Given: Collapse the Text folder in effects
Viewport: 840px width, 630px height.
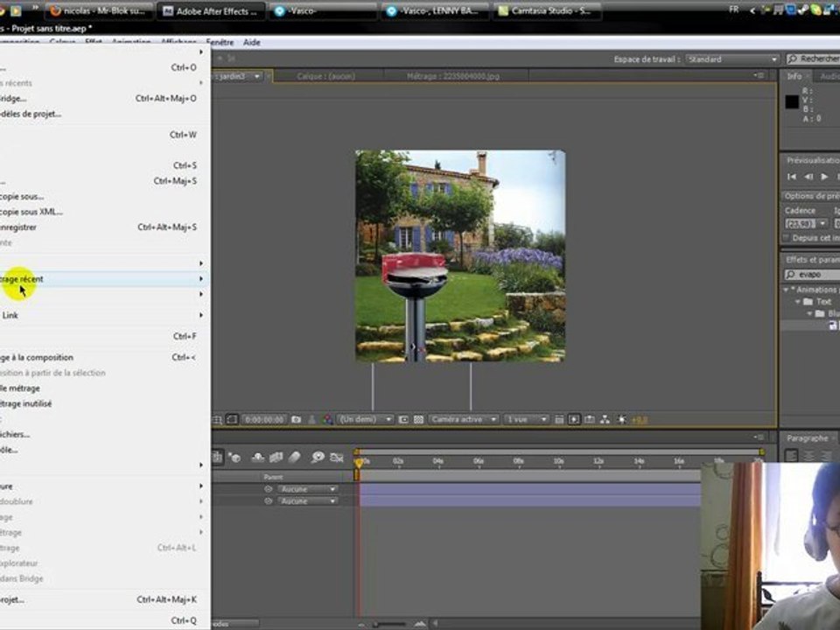Looking at the screenshot, I should point(798,302).
